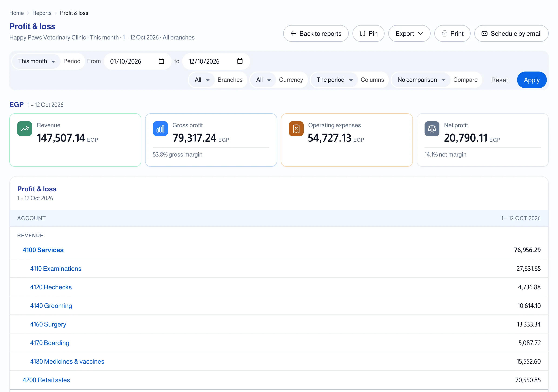Viewport: 558px width, 392px height.
Task: Click the From date field 01/10/2026
Action: [137, 61]
